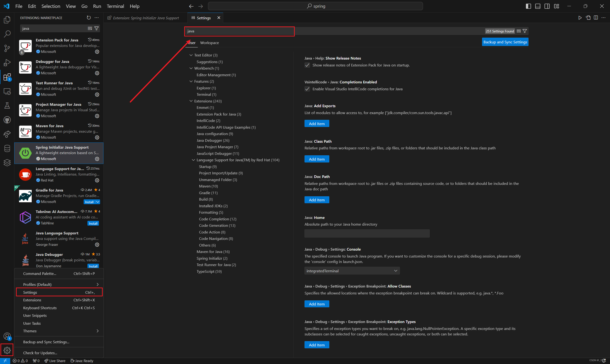This screenshot has height=364, width=610.
Task: Collapse the Text Editor settings group
Action: point(191,55)
